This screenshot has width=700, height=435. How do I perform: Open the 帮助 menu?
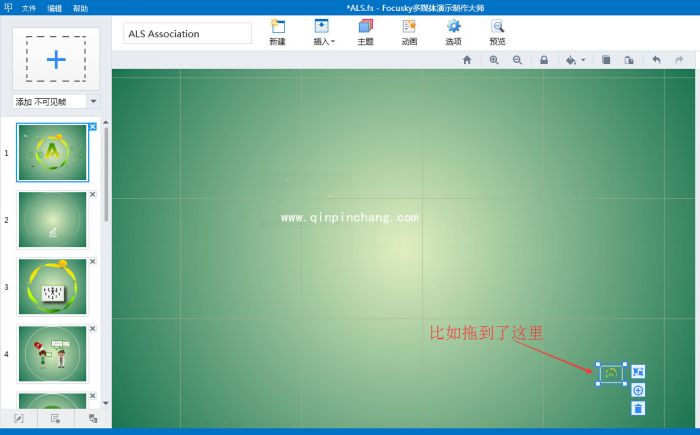[x=80, y=8]
